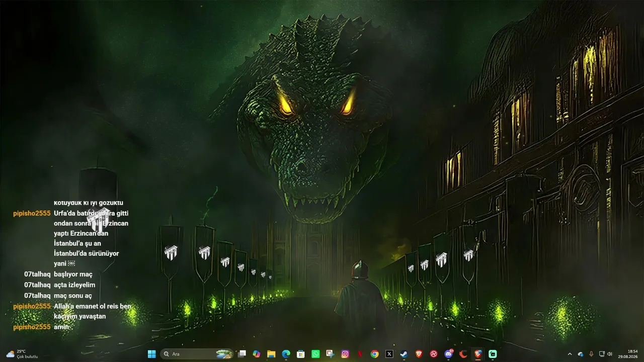
Task: Click the chat message "açta izleyelim"
Action: (74, 285)
